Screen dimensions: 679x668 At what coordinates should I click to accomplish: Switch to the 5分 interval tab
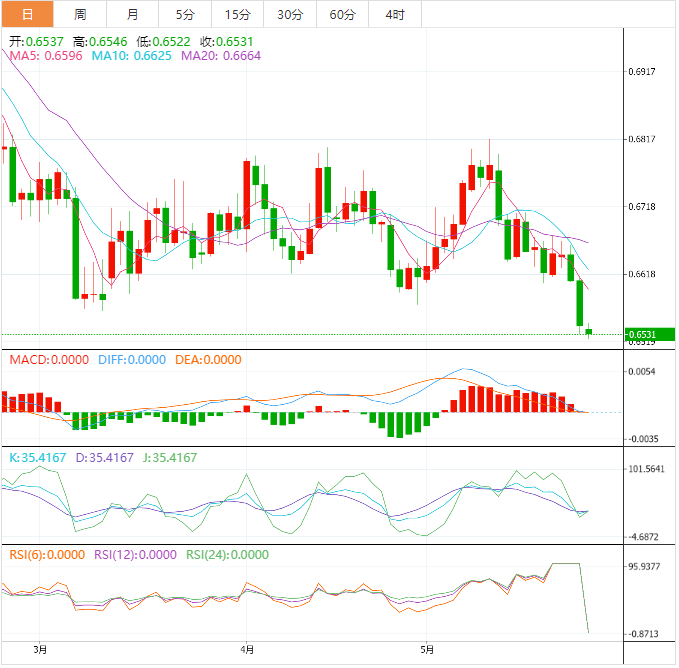[185, 14]
